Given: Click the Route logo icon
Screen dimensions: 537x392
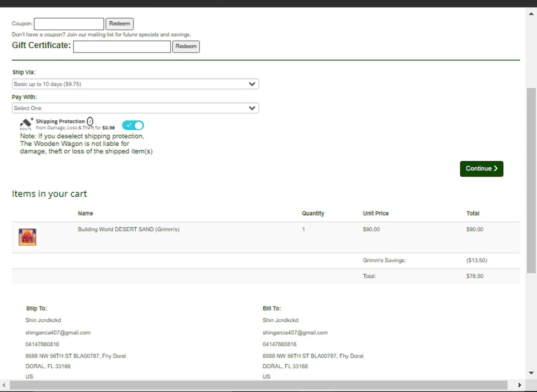Looking at the screenshot, I should point(26,124).
